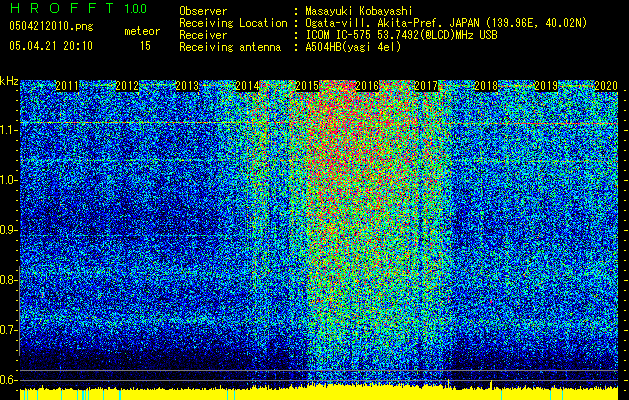Click the 2020 time marker
629x400 pixels.
606,86
